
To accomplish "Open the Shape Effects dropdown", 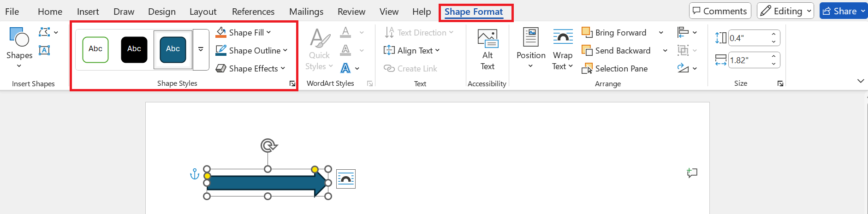I will point(250,68).
